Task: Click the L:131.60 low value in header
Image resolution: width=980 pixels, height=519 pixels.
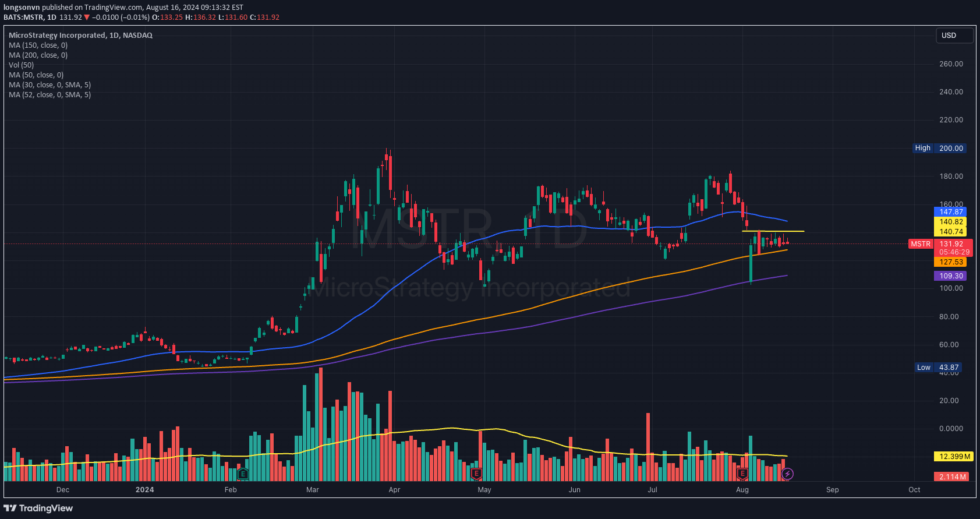Action: [x=233, y=17]
